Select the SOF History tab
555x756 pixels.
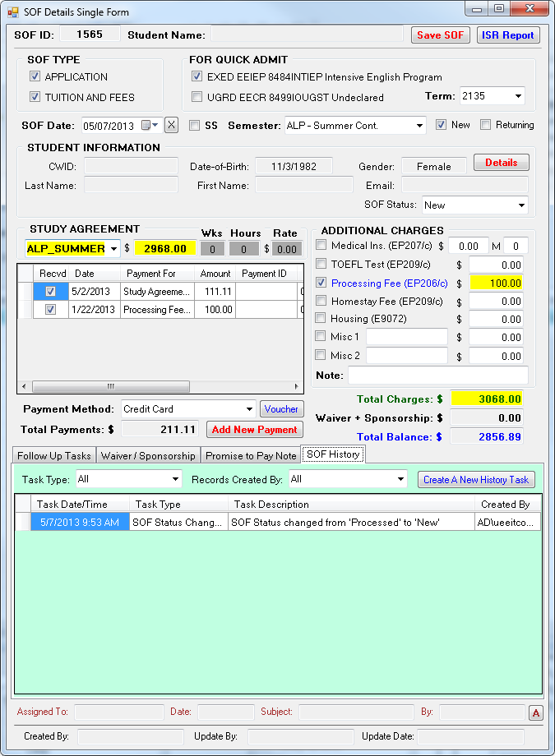pos(333,454)
